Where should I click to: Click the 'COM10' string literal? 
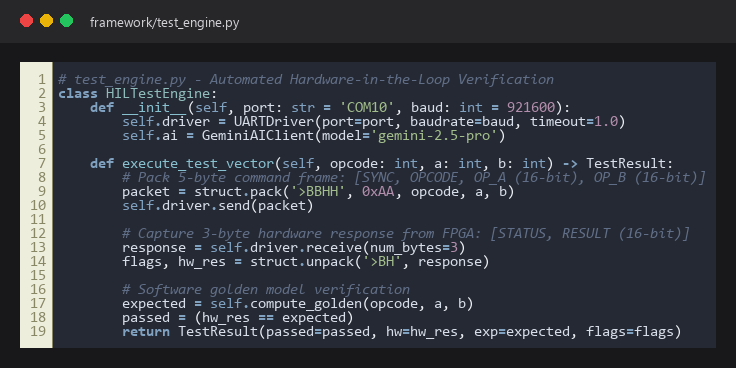[x=367, y=107]
